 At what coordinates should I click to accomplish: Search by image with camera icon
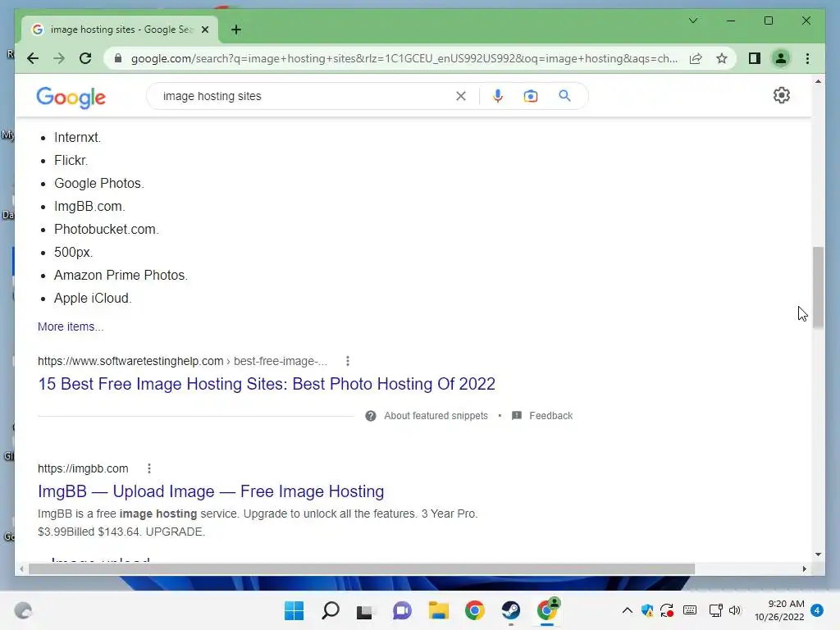[531, 96]
